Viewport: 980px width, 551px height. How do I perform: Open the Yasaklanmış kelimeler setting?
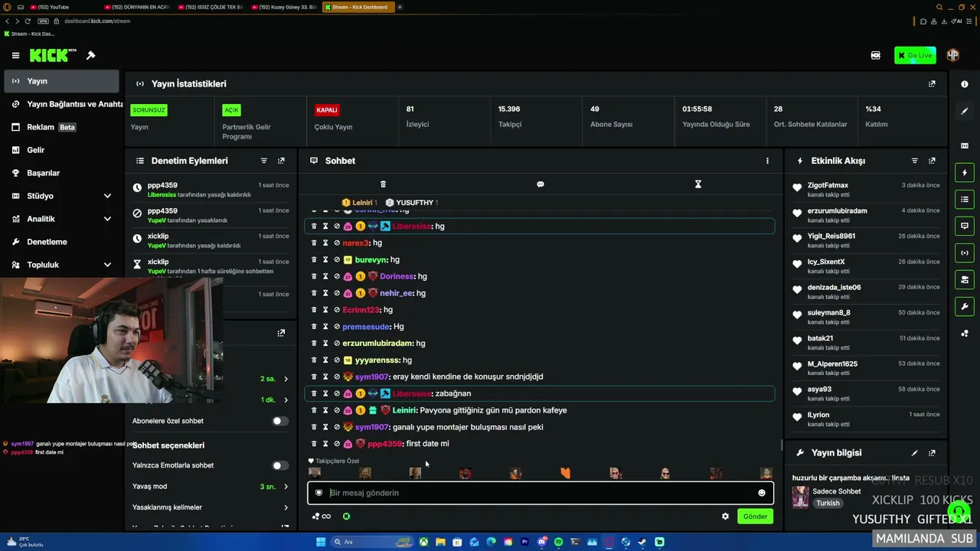(x=211, y=507)
